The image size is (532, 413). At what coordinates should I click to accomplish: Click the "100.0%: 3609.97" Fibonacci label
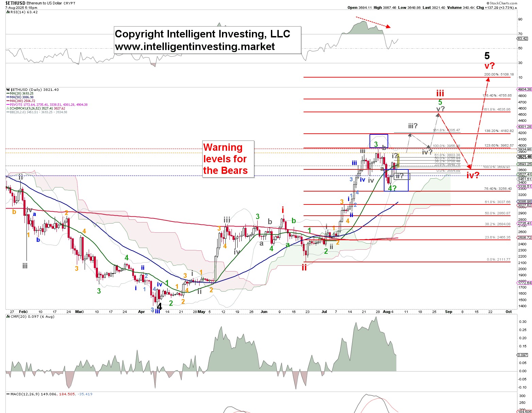coord(497,167)
